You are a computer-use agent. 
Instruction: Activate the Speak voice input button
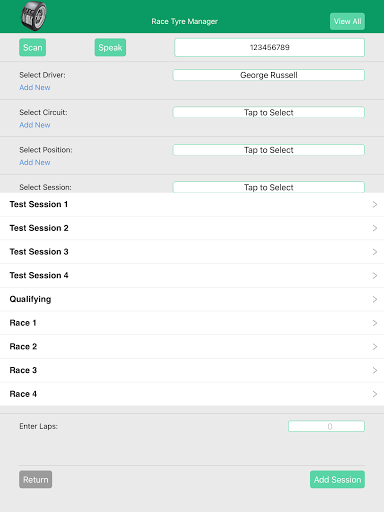point(110,47)
